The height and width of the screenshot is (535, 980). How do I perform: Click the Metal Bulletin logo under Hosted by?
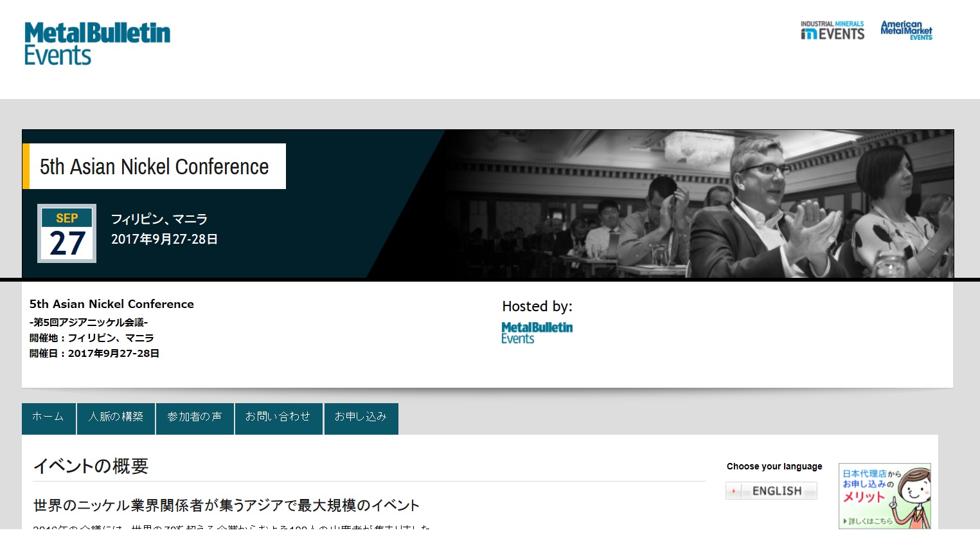tap(537, 332)
